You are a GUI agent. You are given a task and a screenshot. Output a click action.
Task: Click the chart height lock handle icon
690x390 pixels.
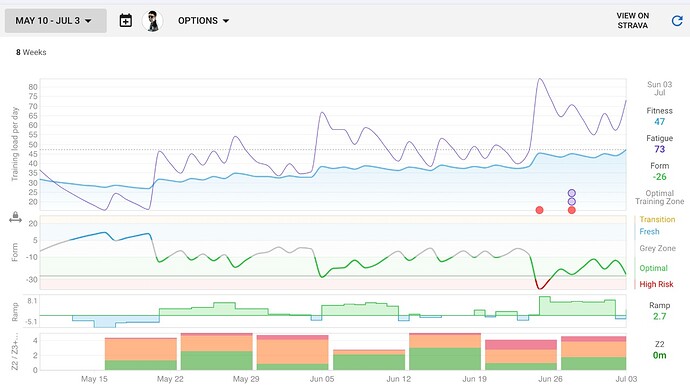(15, 217)
